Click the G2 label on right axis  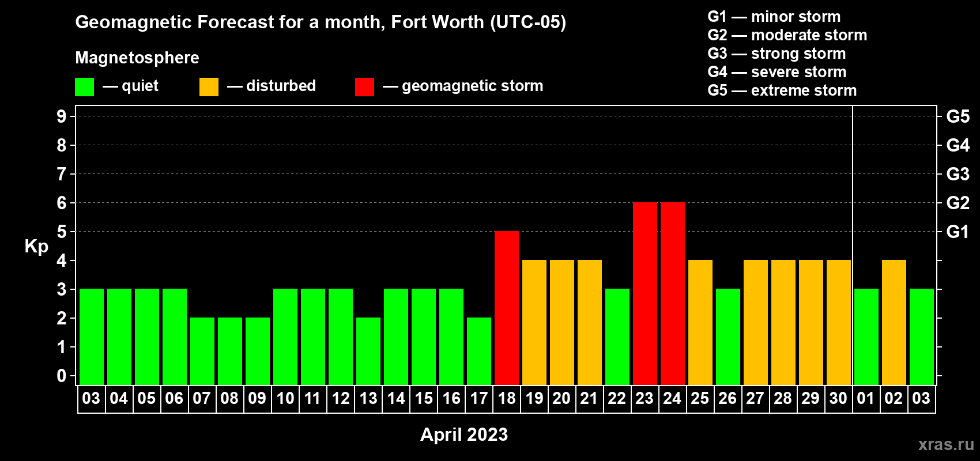point(958,203)
